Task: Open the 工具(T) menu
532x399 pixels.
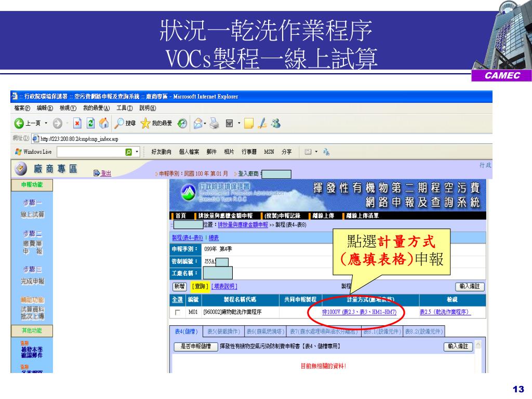Action: click(x=125, y=108)
